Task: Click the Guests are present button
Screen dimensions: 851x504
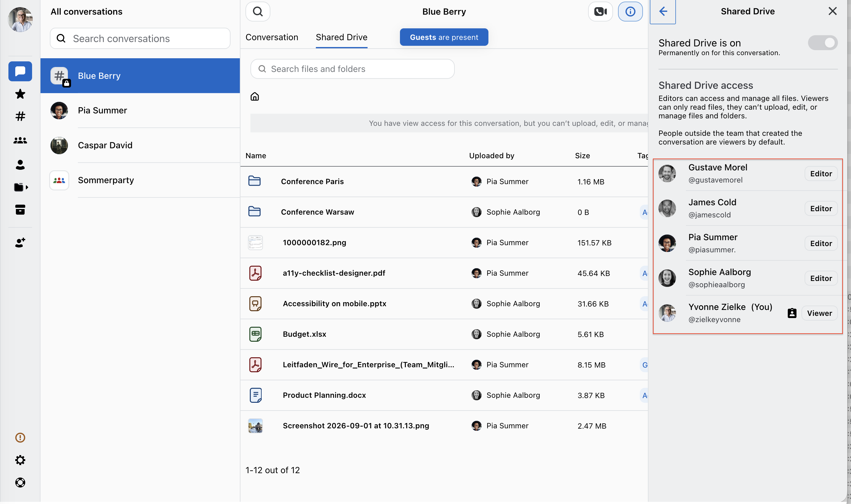Action: click(444, 37)
